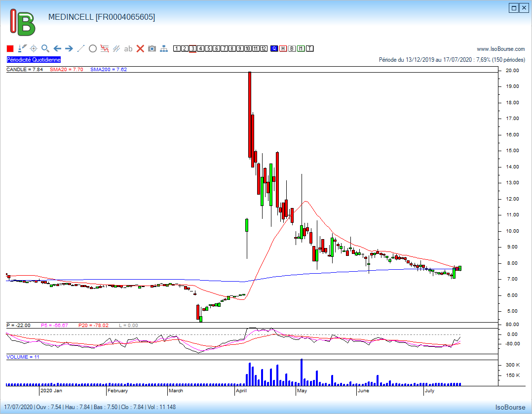Open the www.IsoBourse.com link
This screenshot has height=414, width=532.
(501, 49)
